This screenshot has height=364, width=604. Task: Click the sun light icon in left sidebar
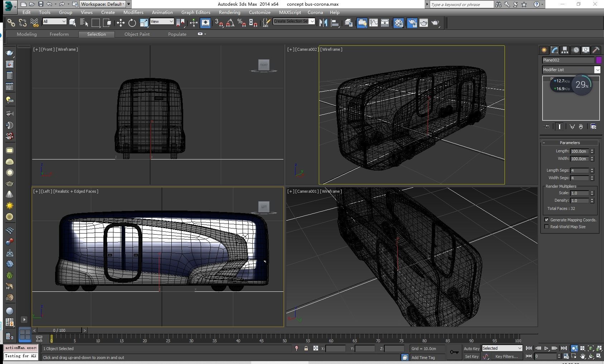[10, 206]
